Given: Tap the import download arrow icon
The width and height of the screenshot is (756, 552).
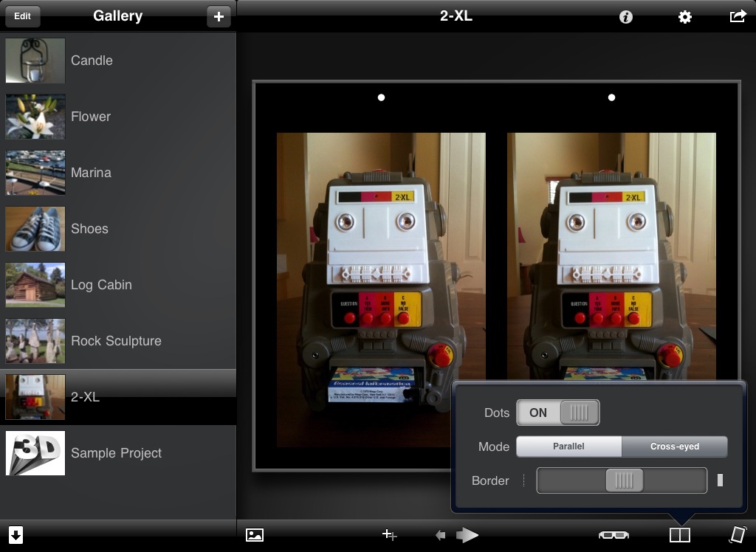Looking at the screenshot, I should point(16,534).
